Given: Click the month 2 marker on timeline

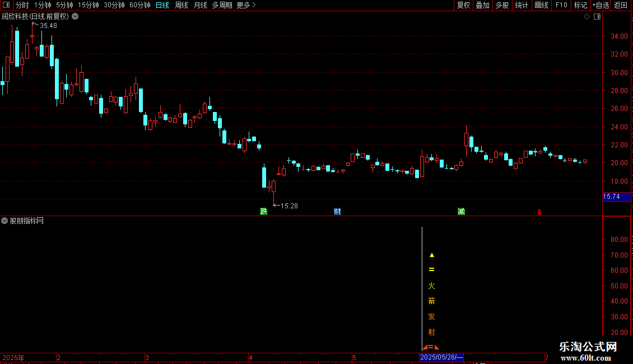Looking at the screenshot, I should point(58,357).
